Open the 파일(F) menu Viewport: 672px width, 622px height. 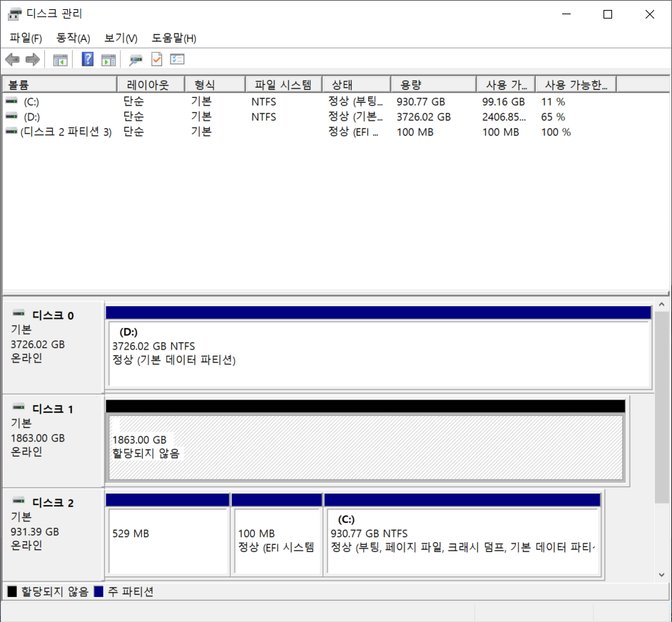(26, 38)
